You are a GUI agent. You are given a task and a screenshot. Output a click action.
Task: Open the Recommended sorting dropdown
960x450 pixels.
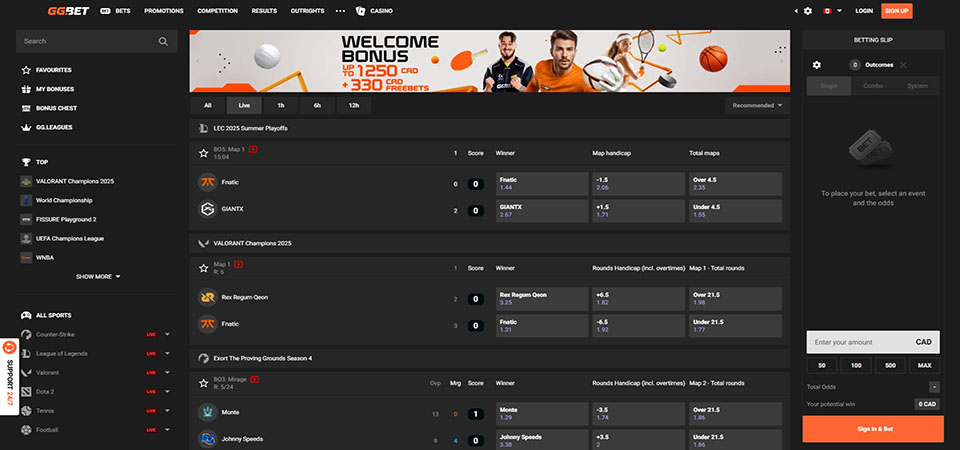(x=757, y=105)
